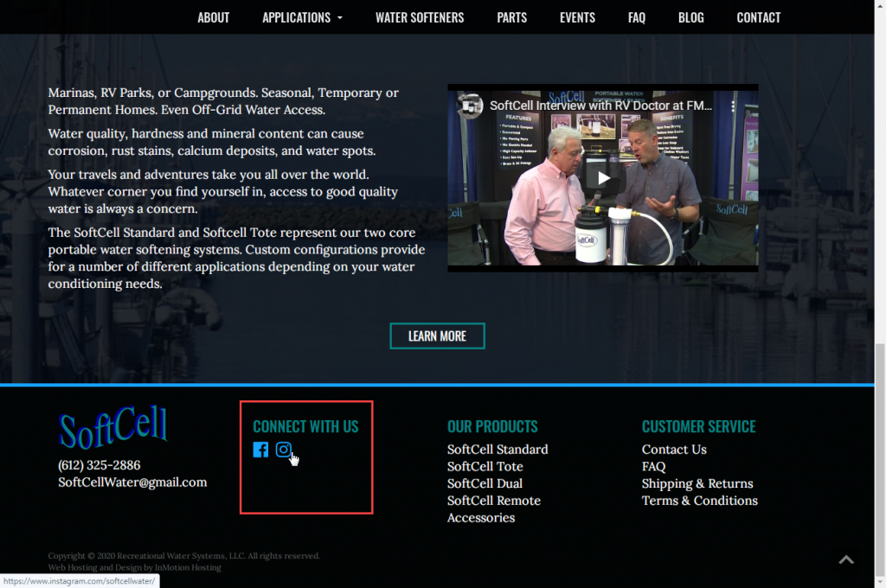The height and width of the screenshot is (588, 886).
Task: Open the SoftCell Remote product link
Action: [494, 501]
